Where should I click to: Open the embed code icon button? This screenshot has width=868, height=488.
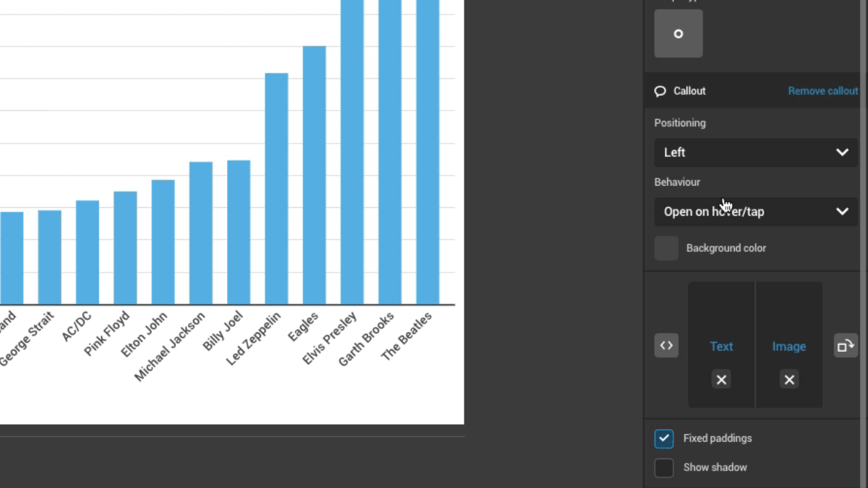pyautogui.click(x=666, y=345)
